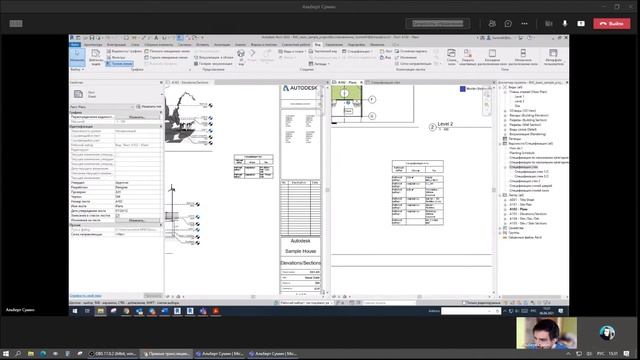Viewport: 640px width, 360px height.
Task: Open View Templates in the ribbon
Action: pos(96,57)
